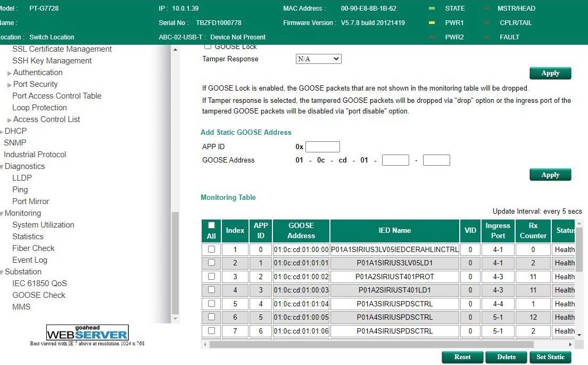Click the monitoring table vertical scrollbar thumb

[x=579, y=249]
